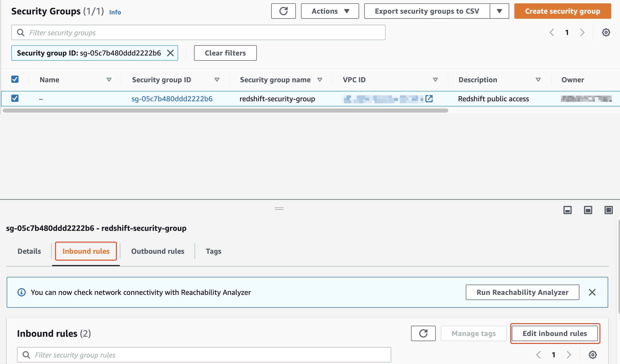Remove the Security group ID filter chip
620x364 pixels.
pos(170,53)
